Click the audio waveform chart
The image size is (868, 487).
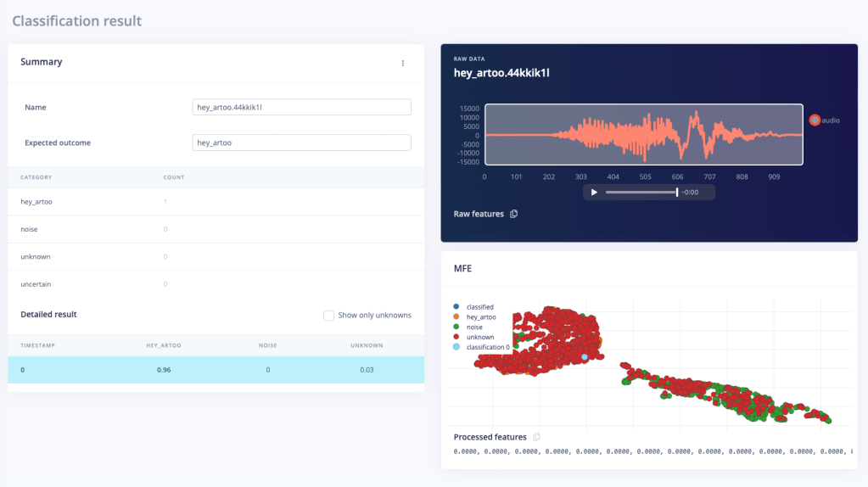[x=645, y=134]
